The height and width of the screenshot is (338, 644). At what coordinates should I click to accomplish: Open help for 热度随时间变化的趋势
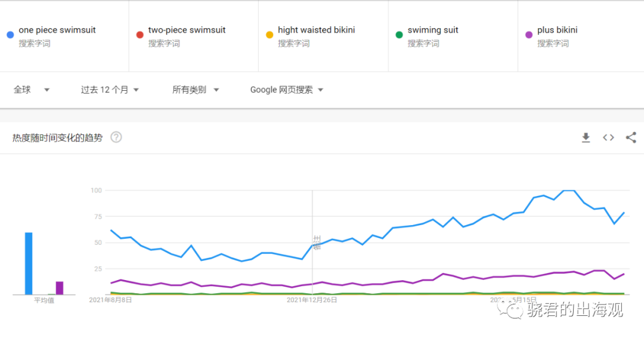click(116, 137)
